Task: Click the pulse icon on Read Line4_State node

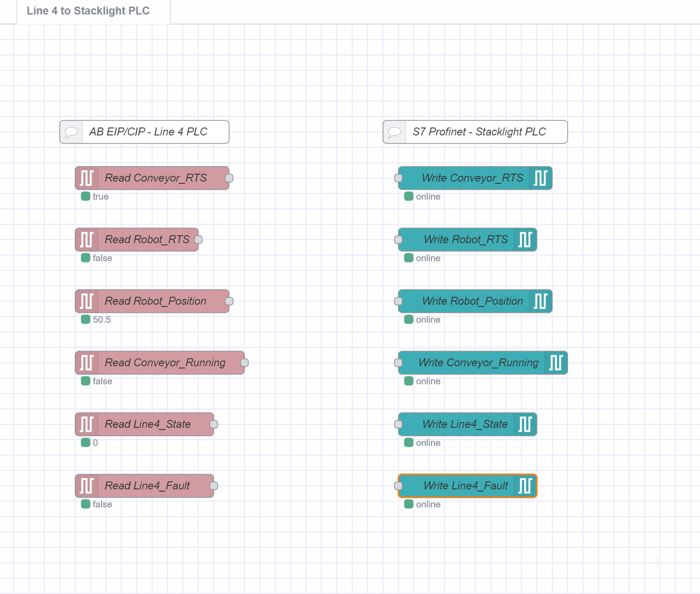Action: [87, 424]
